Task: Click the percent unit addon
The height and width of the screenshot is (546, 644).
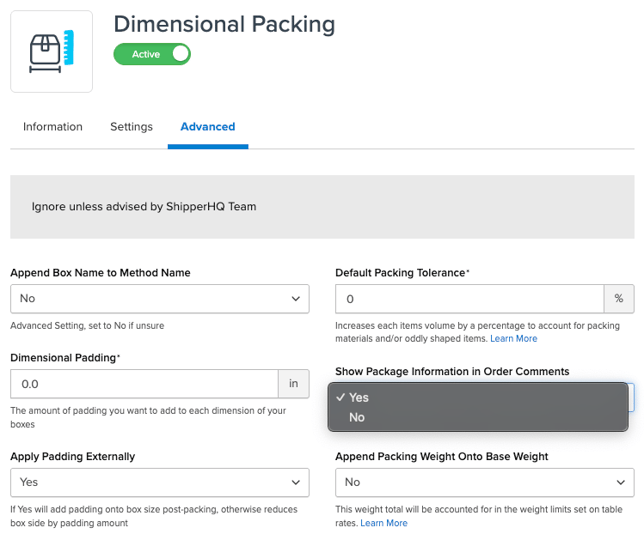Action: (619, 299)
